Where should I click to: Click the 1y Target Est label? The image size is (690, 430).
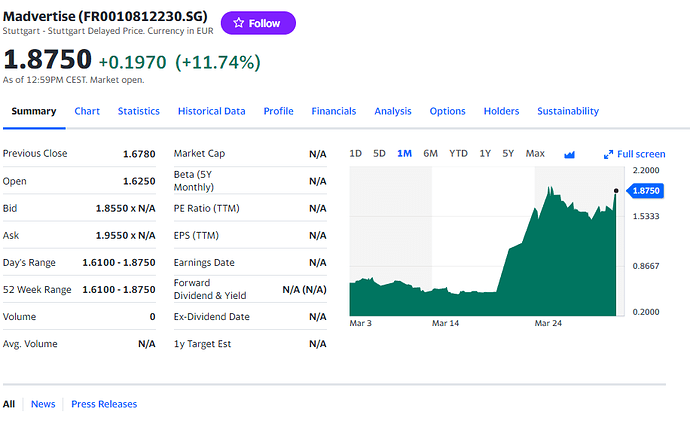(202, 344)
